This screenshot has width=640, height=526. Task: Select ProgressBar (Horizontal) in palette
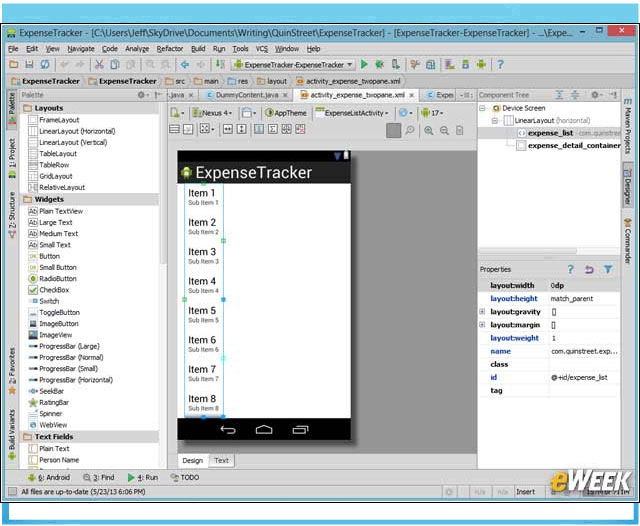71,380
